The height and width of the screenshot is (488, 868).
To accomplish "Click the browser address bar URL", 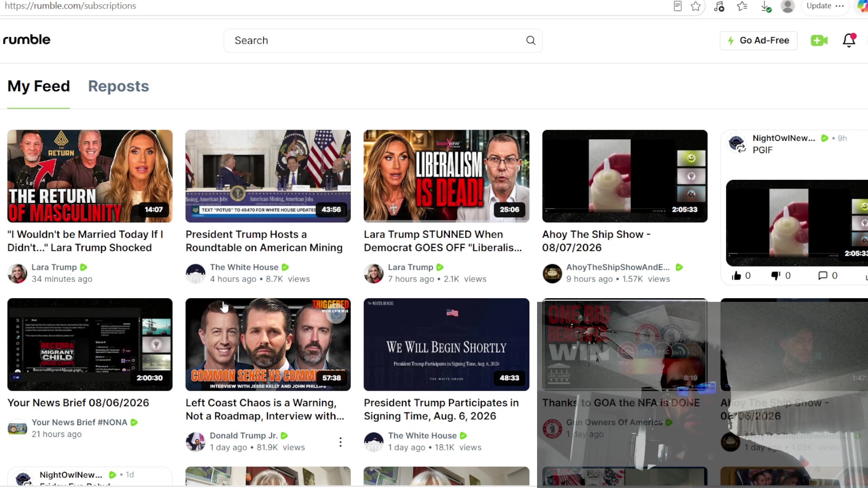I will tap(70, 6).
